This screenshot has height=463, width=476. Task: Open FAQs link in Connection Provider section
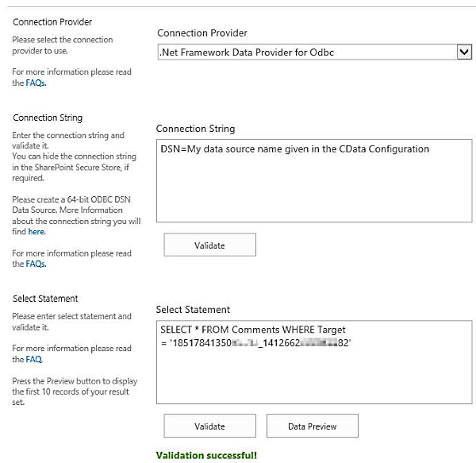(x=35, y=83)
